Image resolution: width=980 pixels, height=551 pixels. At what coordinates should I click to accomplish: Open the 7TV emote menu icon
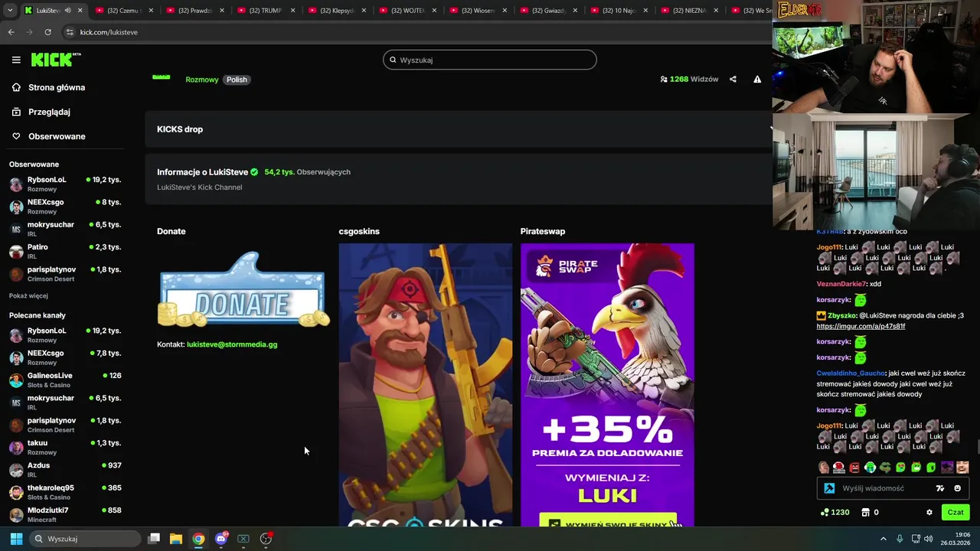[x=940, y=488]
